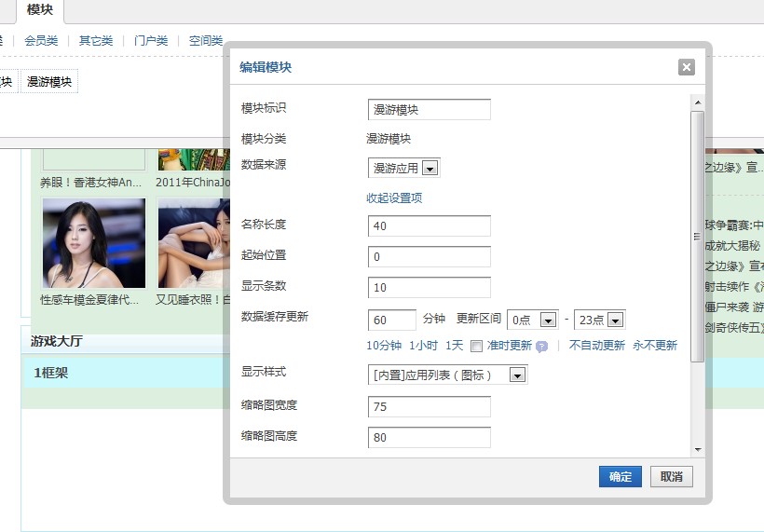Focus the 数据缓存更新 minutes field
764x532 pixels.
(392, 321)
